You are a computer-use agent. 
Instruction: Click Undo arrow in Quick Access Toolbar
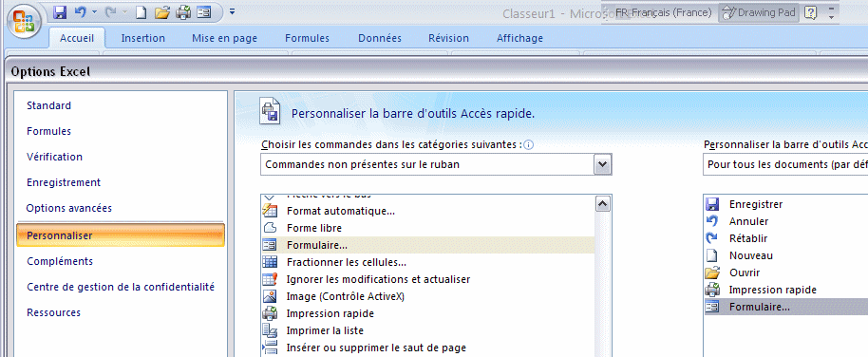pos(80,11)
